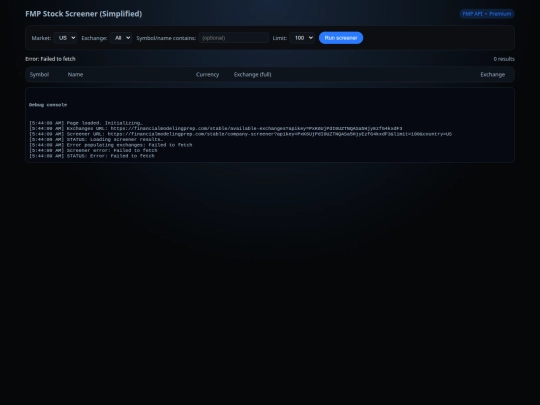Open the Exchange dropdown set to All

pos(121,38)
